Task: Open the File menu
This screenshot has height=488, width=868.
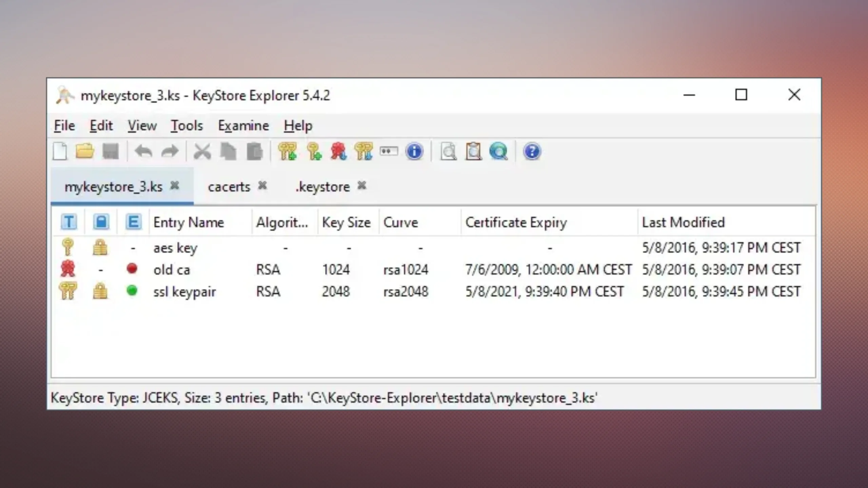Action: coord(64,126)
